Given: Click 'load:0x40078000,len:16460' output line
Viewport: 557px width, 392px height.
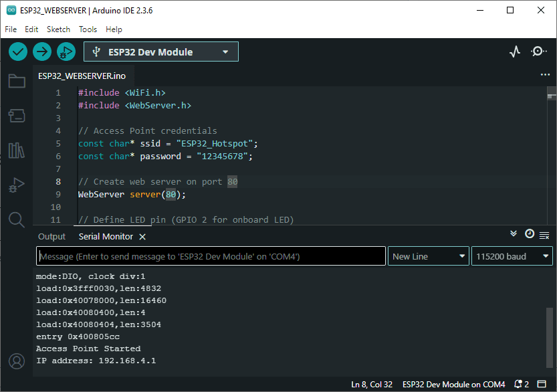Looking at the screenshot, I should tap(101, 300).
